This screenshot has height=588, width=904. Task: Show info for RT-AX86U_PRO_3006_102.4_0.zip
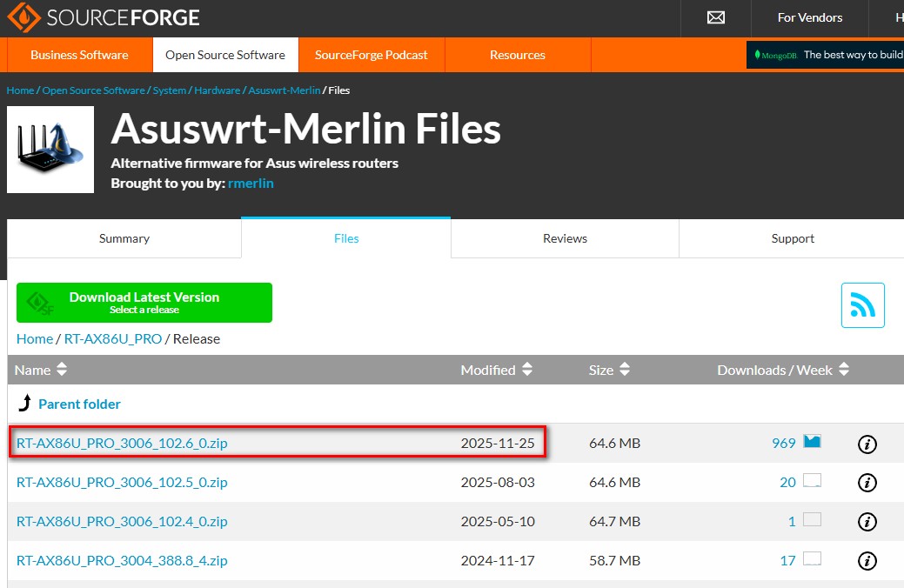867,522
